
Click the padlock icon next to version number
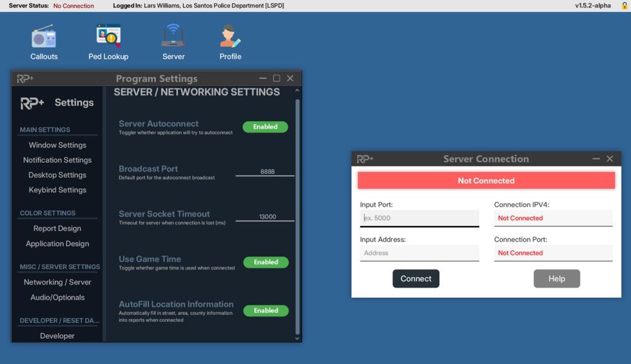[623, 5]
